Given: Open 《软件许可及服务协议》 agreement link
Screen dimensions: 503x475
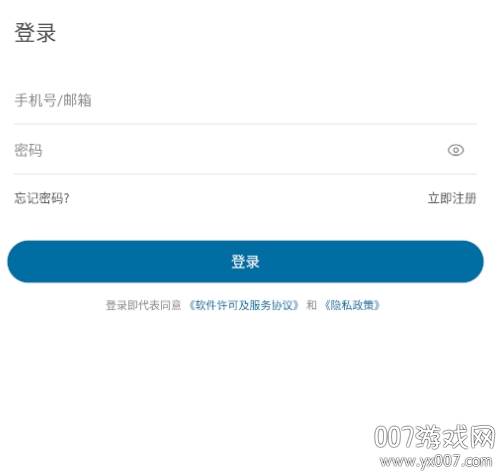Looking at the screenshot, I should click(243, 305).
